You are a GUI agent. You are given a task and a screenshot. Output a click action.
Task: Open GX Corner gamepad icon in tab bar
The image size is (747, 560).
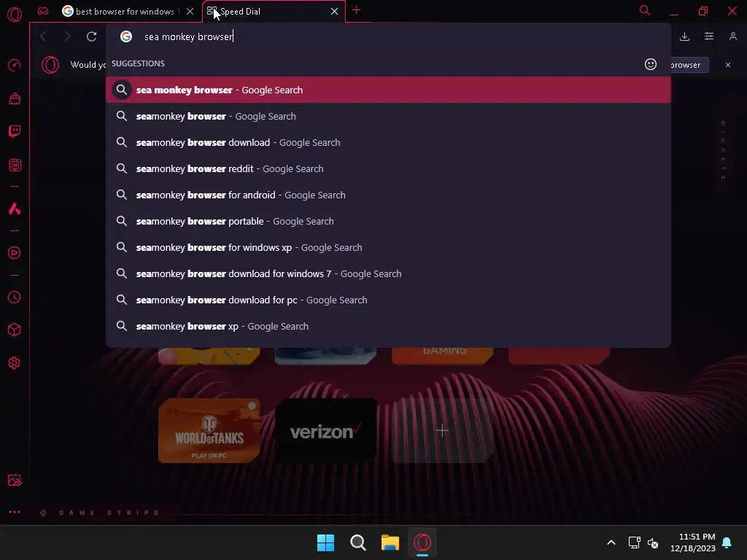pos(43,11)
